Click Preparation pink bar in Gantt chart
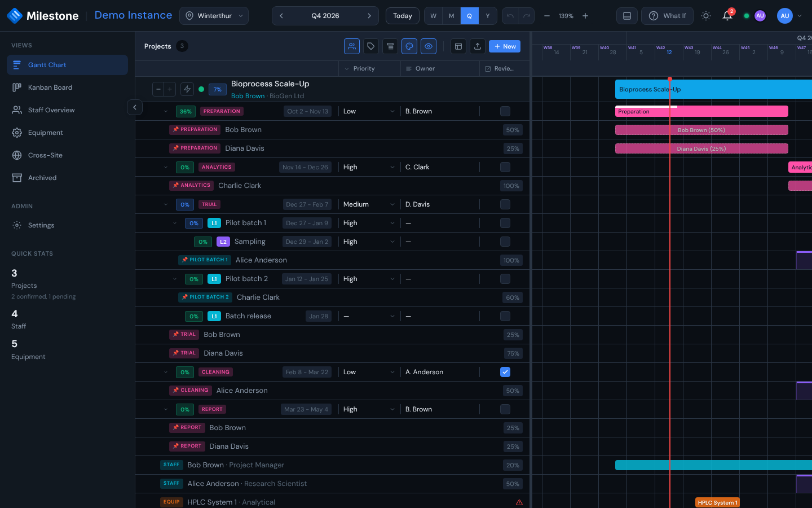 701,112
